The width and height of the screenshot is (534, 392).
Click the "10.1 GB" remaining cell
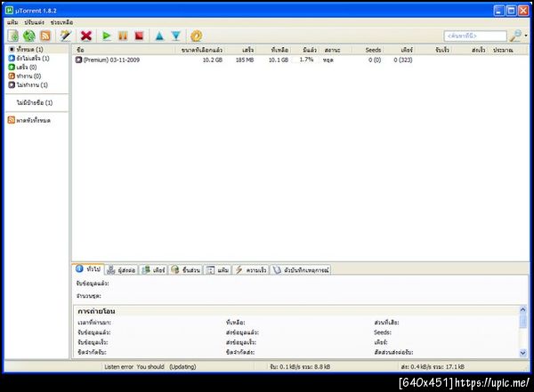279,60
